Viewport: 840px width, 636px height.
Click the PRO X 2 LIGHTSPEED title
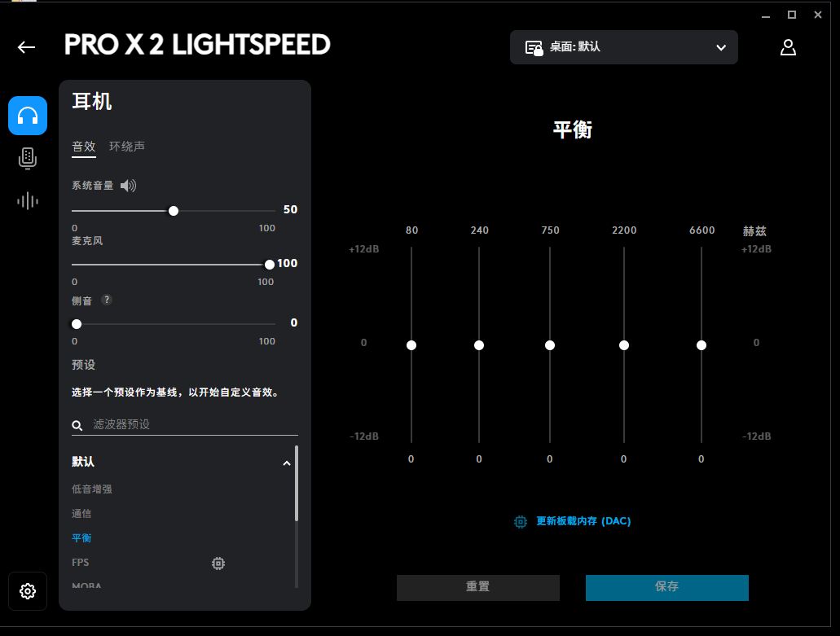coord(197,45)
